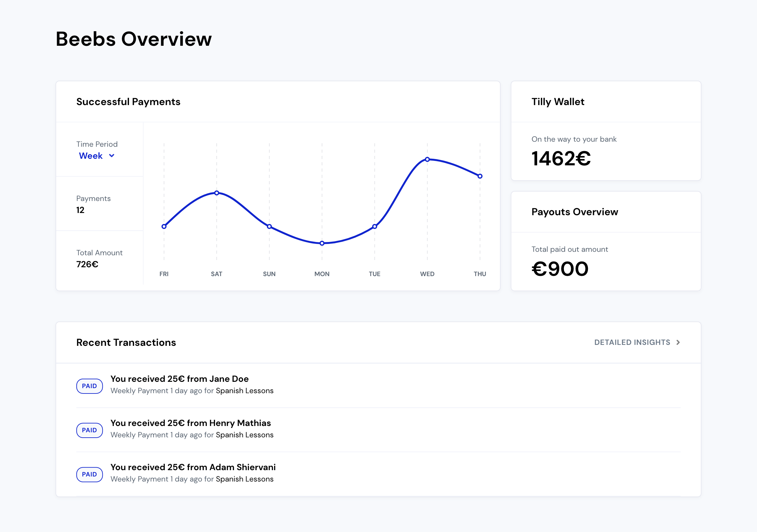The height and width of the screenshot is (532, 757).
Task: Select the THU data point on chart
Action: point(480,176)
